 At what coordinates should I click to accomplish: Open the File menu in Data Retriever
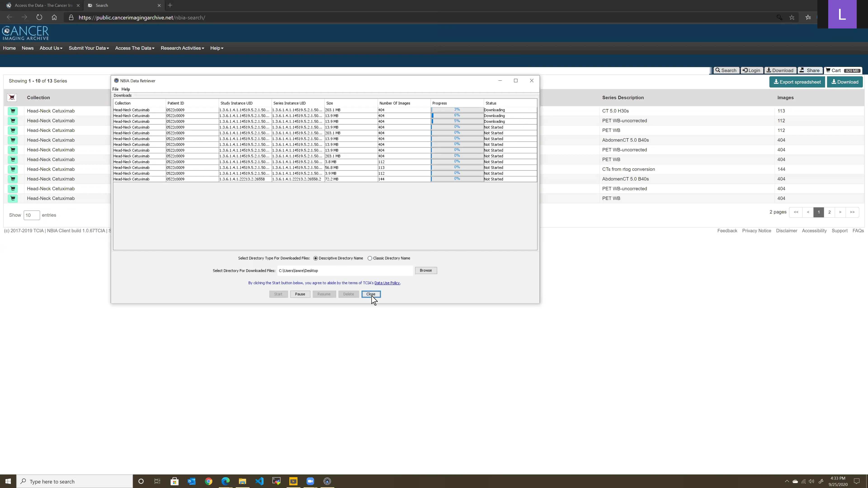click(x=115, y=89)
